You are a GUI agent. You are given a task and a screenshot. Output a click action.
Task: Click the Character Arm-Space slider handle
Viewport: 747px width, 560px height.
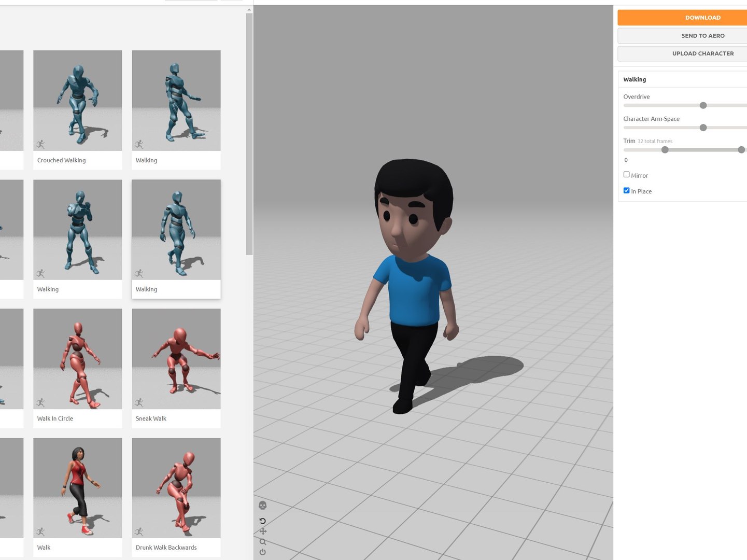[x=703, y=128]
